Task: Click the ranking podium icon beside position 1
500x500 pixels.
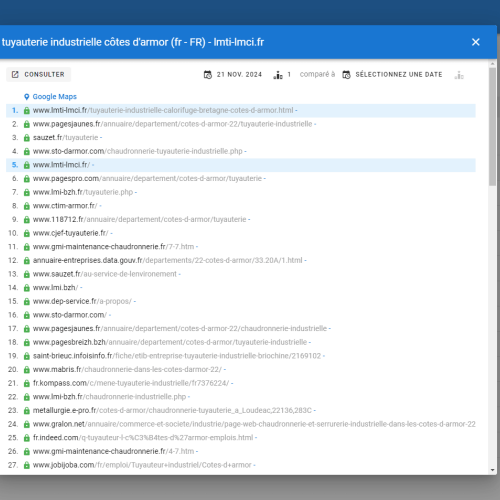Action: coord(278,75)
